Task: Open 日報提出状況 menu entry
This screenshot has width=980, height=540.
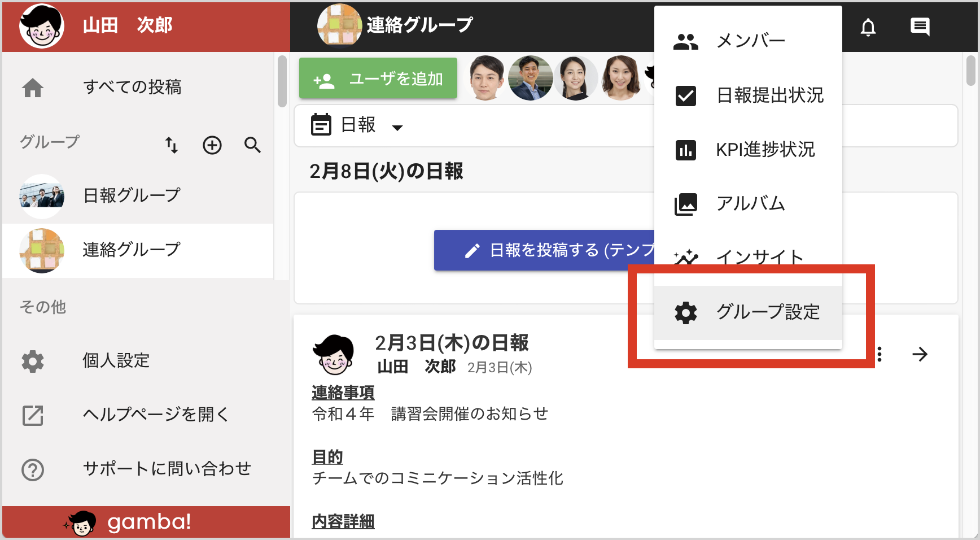Action: click(x=747, y=95)
